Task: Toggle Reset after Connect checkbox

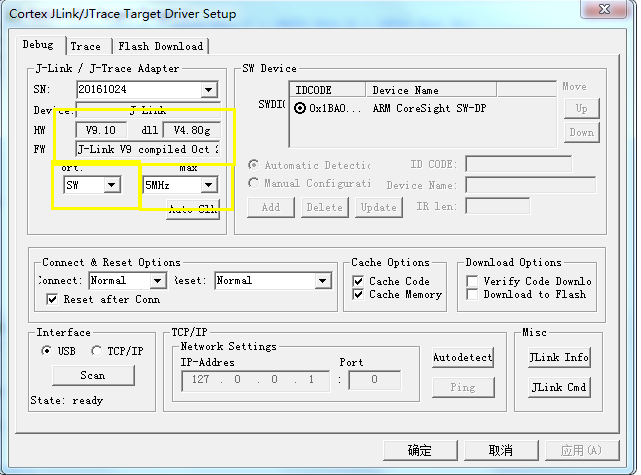Action: click(52, 299)
